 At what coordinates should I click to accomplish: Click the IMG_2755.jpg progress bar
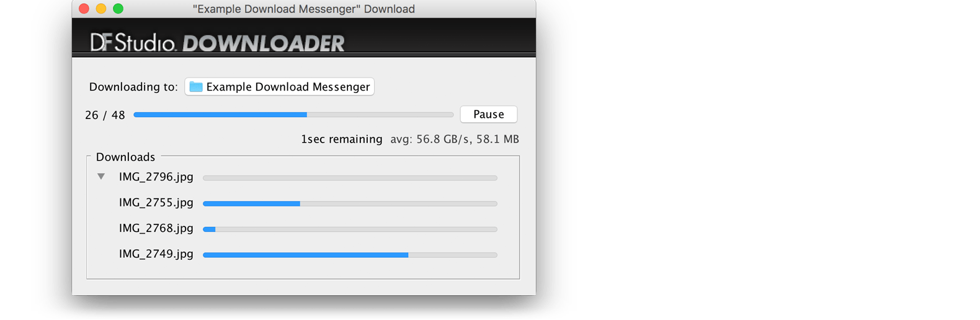click(350, 203)
